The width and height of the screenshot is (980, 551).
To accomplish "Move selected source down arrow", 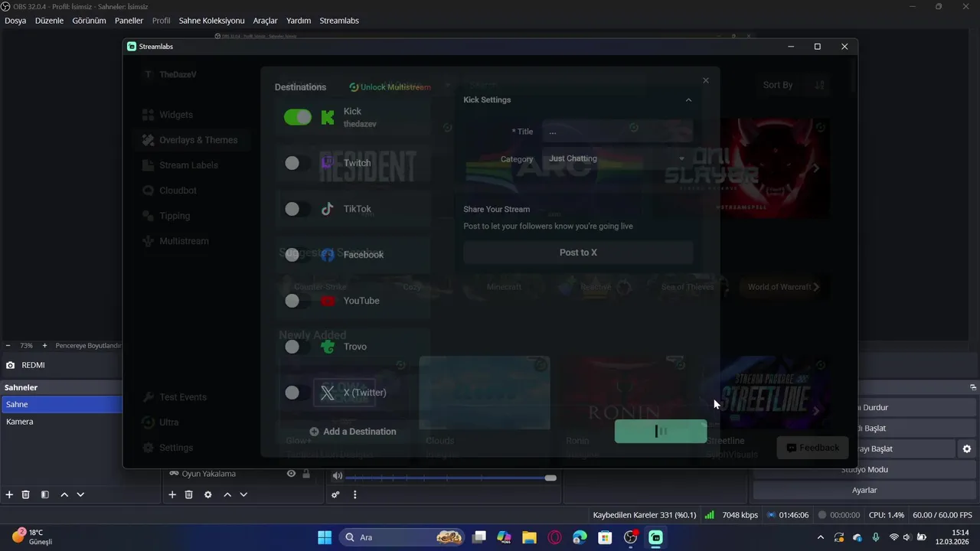I will pyautogui.click(x=243, y=495).
